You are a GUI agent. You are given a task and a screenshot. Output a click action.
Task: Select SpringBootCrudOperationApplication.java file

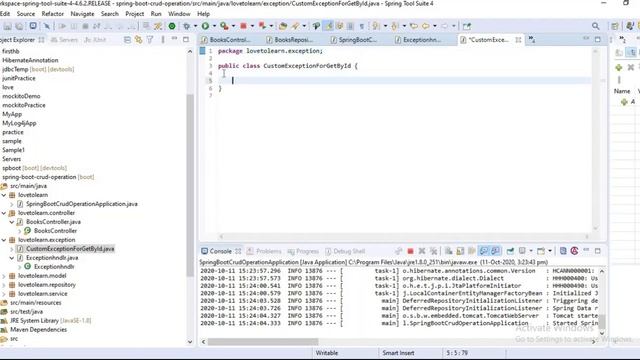pyautogui.click(x=82, y=204)
